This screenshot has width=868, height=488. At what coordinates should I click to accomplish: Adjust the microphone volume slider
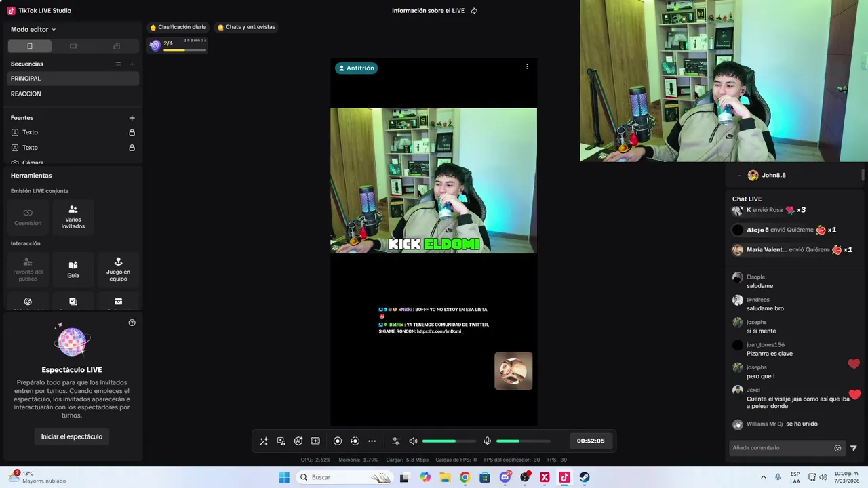tap(524, 441)
